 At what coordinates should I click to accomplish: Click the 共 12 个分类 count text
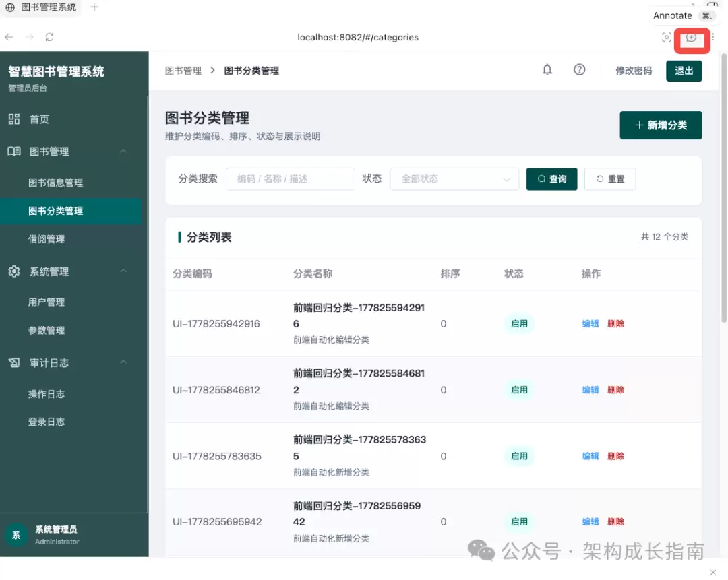[x=665, y=237]
